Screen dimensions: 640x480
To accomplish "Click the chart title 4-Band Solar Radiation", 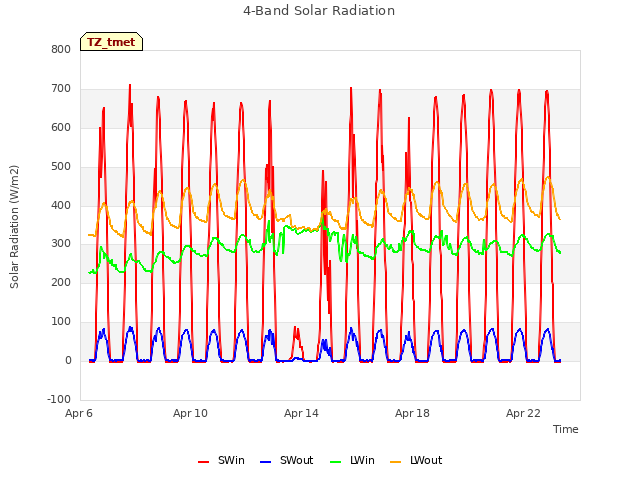I will pyautogui.click(x=319, y=11).
